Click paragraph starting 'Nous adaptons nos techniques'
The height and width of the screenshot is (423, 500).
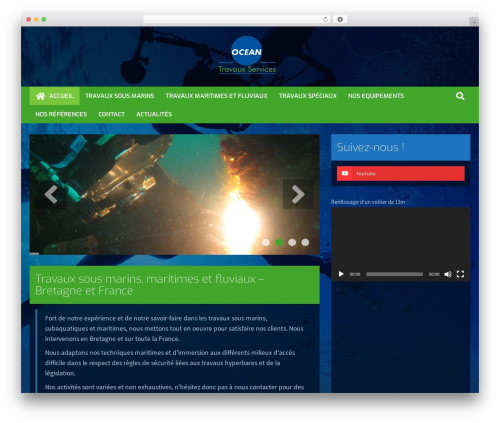[170, 363]
